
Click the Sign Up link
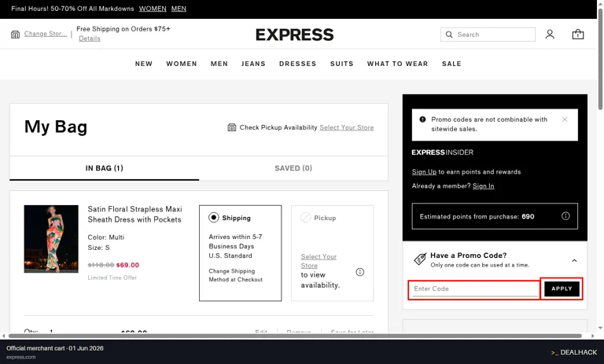[424, 172]
